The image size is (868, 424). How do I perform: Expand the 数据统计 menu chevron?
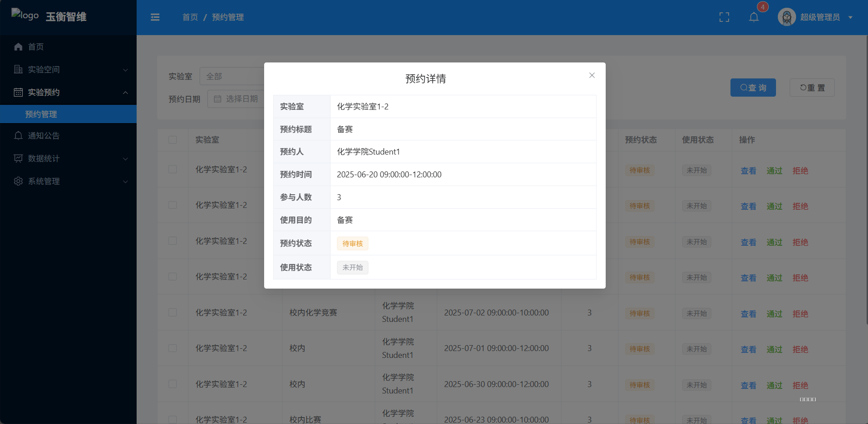point(126,159)
